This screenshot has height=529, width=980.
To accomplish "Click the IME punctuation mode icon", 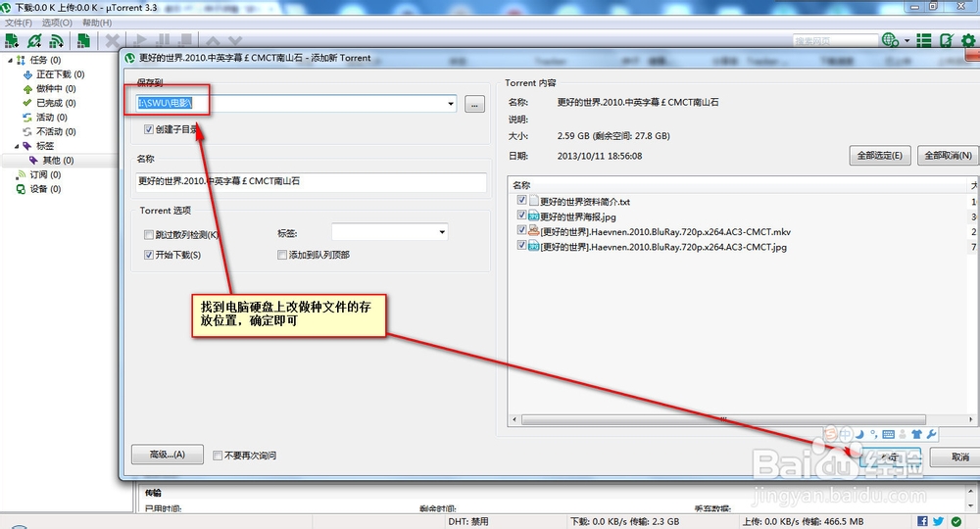I will (874, 434).
